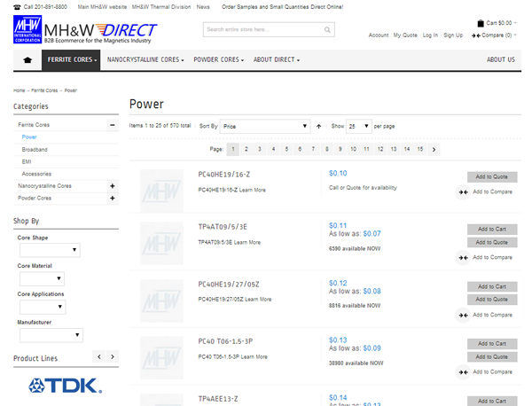Image resolution: width=532 pixels, height=406 pixels.
Task: Click the TDK product line logo
Action: point(65,386)
